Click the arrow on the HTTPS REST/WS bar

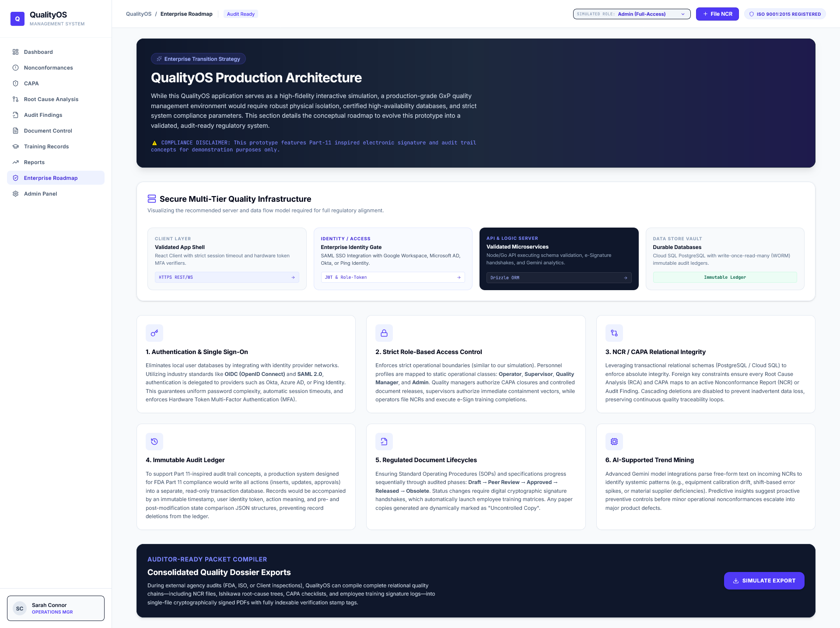(x=293, y=277)
